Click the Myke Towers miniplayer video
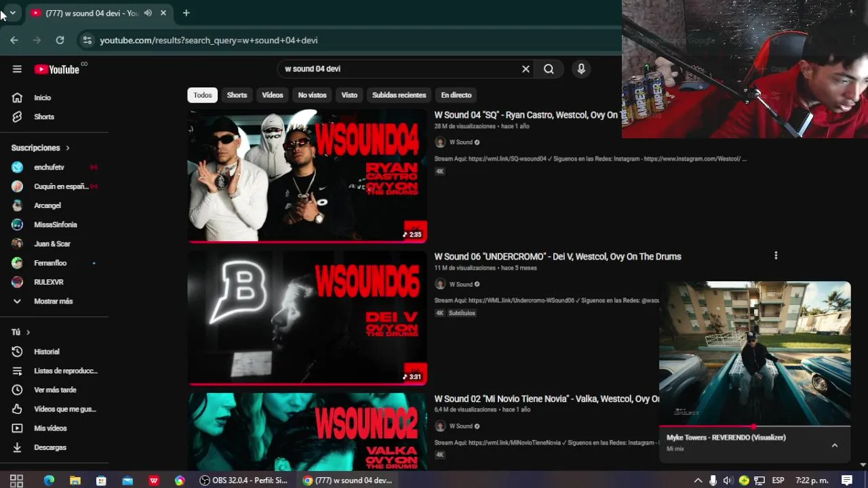The height and width of the screenshot is (488, 868). tap(755, 353)
